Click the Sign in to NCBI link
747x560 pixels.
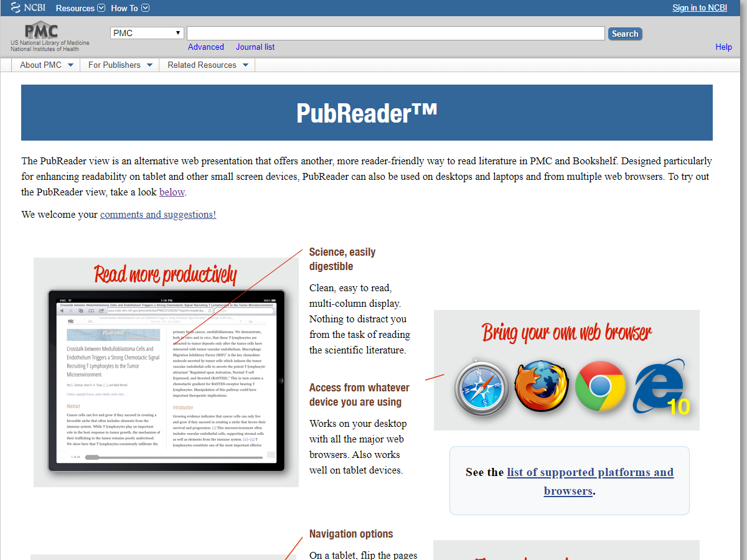pyautogui.click(x=699, y=8)
